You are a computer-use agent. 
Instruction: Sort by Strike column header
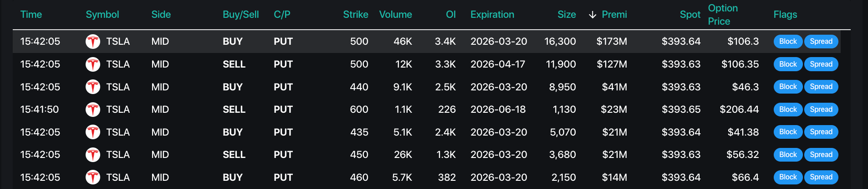point(355,15)
